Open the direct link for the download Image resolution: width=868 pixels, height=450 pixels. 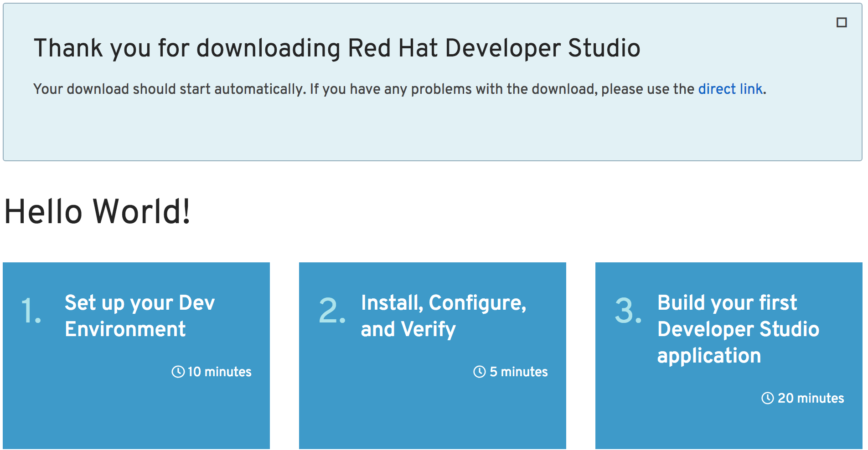point(730,89)
